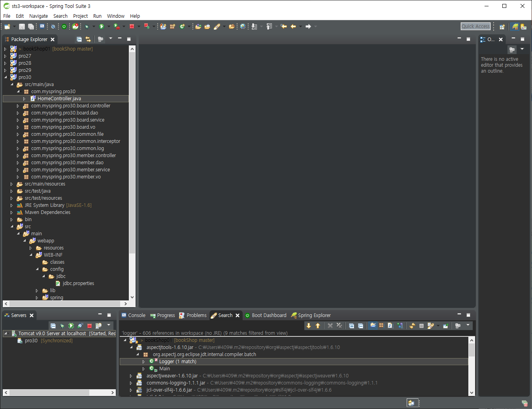This screenshot has width=532, height=409.
Task: Click the Forward navigation arrow in the toolbar
Action: (x=308, y=26)
